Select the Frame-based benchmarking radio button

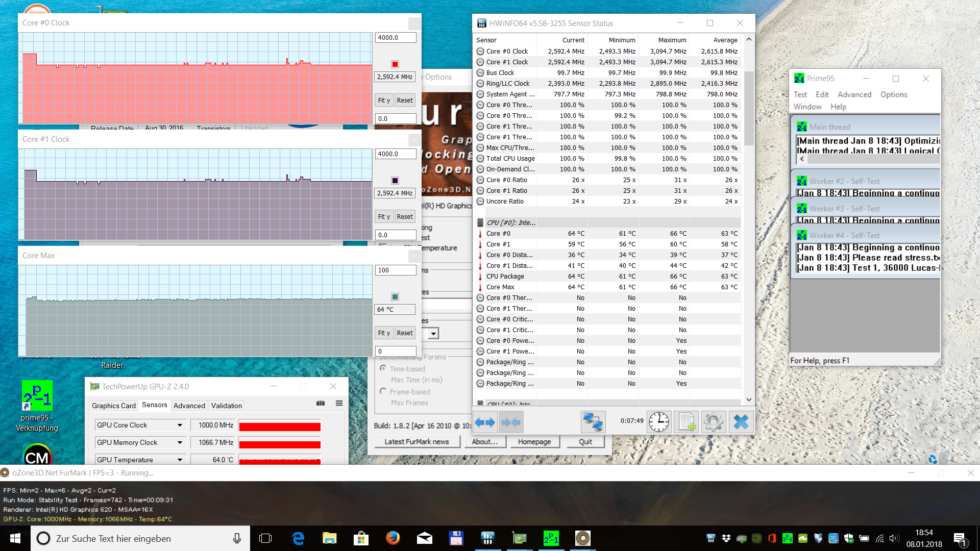383,391
